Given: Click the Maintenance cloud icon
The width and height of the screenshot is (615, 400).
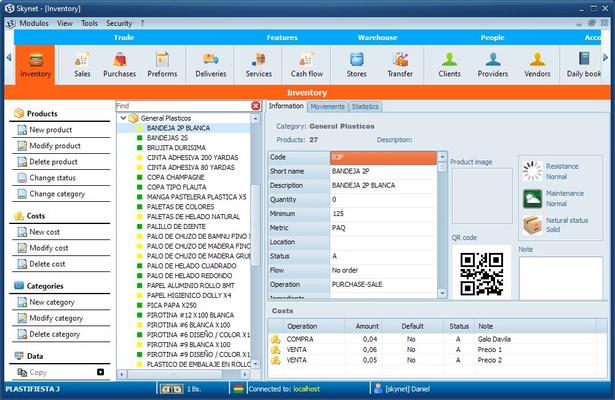Looking at the screenshot, I should click(532, 198).
